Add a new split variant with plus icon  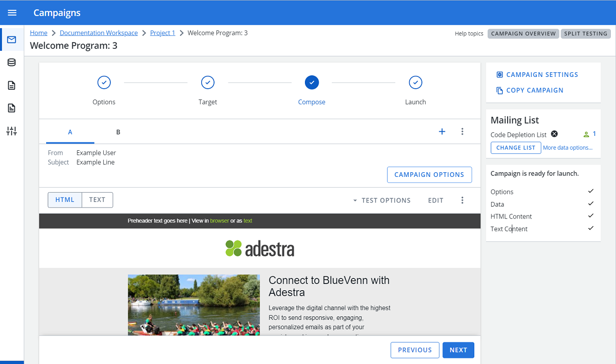coord(442,132)
